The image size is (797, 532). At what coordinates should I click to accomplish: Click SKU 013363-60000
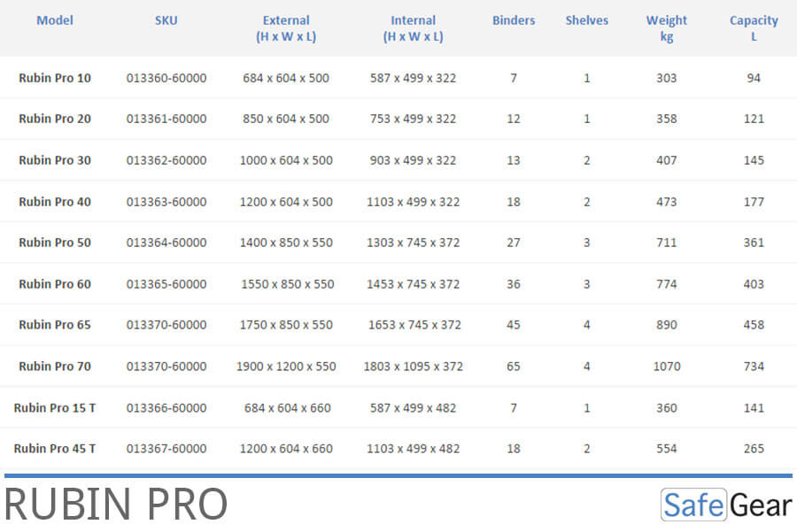[166, 202]
